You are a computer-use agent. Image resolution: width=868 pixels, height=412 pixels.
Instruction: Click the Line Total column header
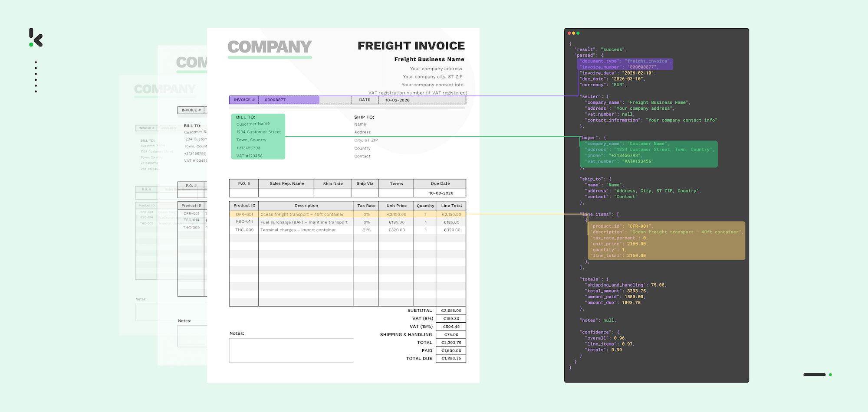(451, 206)
